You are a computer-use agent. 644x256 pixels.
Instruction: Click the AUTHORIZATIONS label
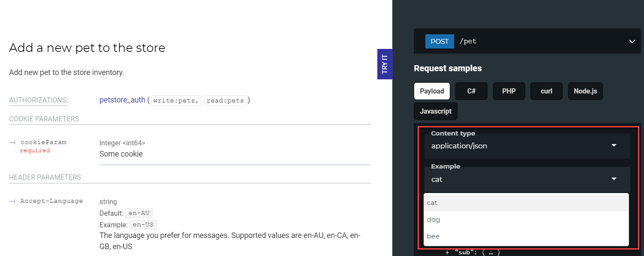click(x=38, y=100)
